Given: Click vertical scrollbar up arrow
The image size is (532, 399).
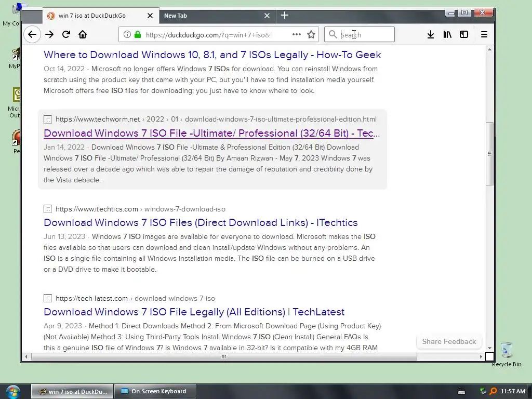Looking at the screenshot, I should pos(489,49).
